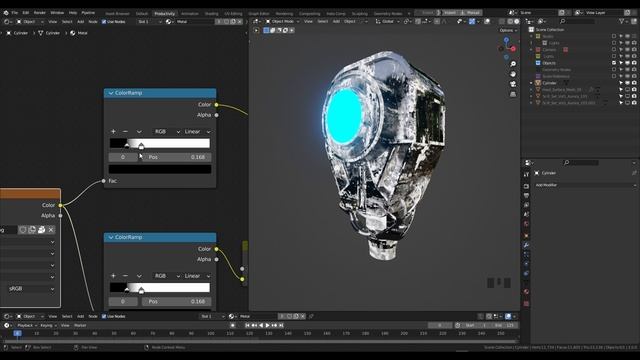Uncheck the Objects collection exclude checkbox
This screenshot has width=640, height=360.
pos(614,63)
